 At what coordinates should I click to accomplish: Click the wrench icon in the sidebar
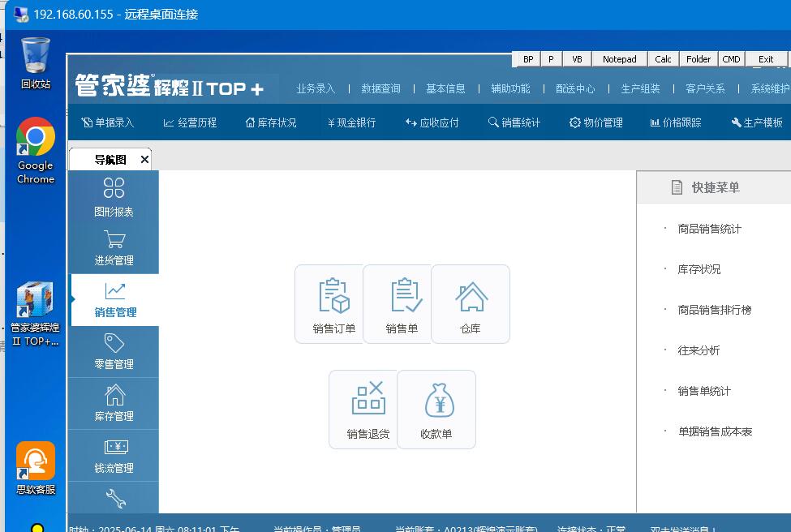[115, 498]
